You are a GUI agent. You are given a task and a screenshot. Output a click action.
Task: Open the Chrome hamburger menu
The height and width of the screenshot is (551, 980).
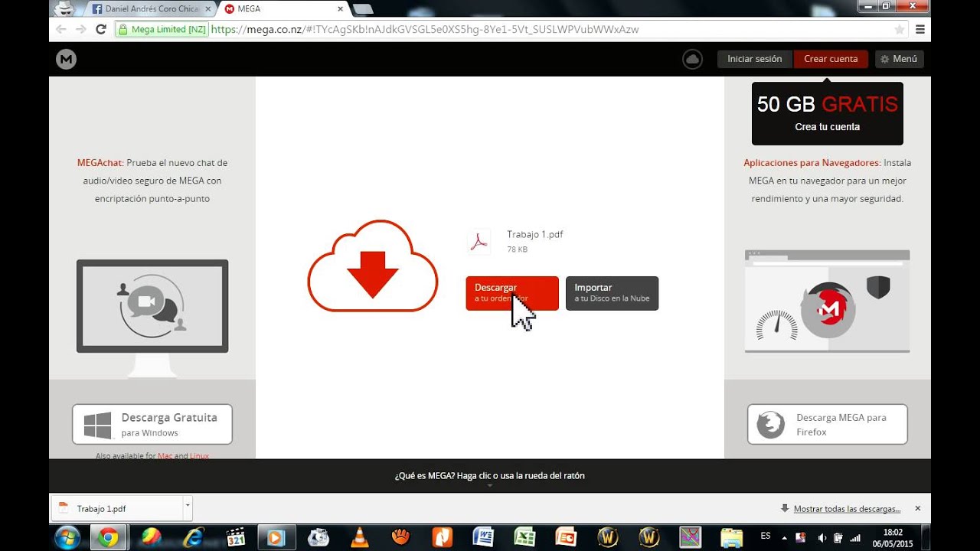[920, 29]
